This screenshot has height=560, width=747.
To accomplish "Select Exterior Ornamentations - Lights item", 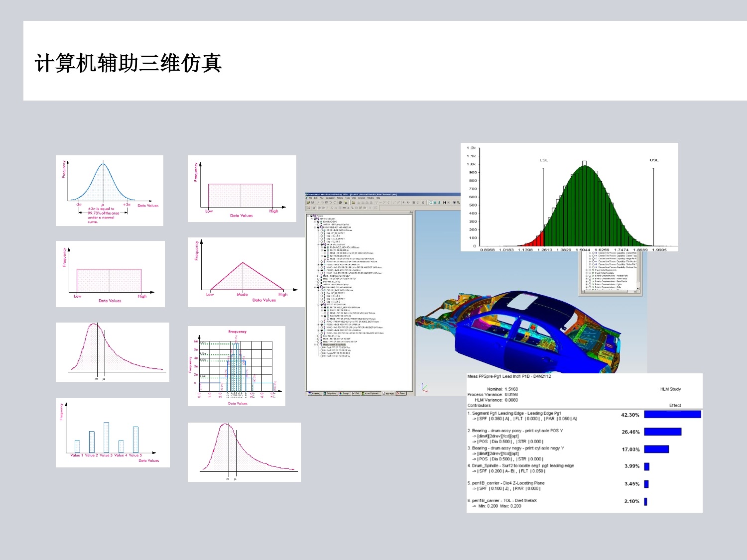I will pos(608,284).
